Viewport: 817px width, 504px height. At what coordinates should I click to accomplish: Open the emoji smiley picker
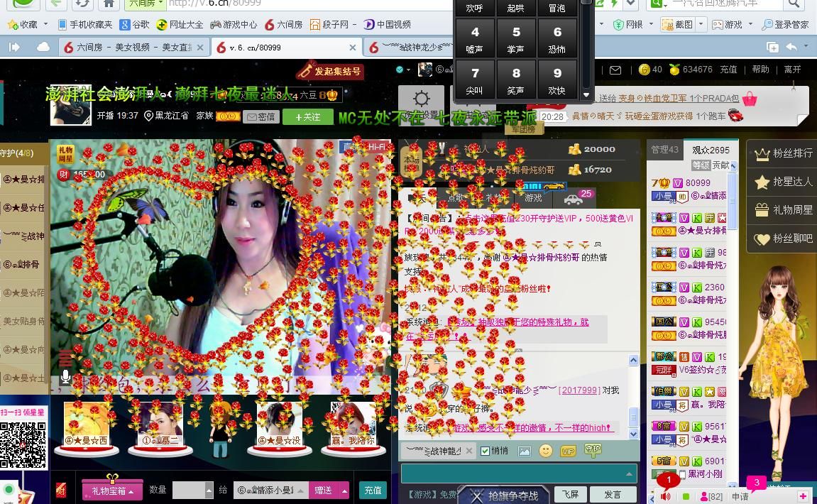(x=546, y=451)
